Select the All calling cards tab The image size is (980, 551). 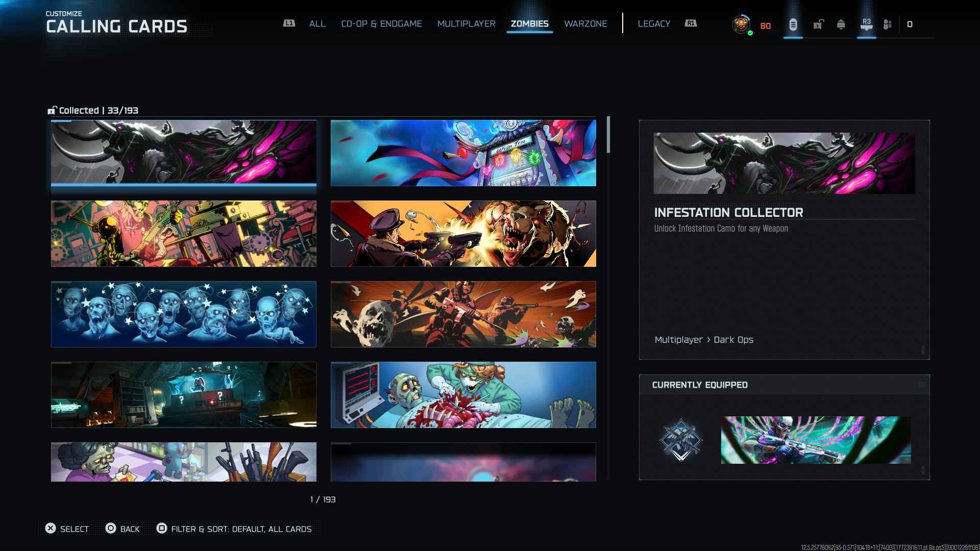point(317,23)
